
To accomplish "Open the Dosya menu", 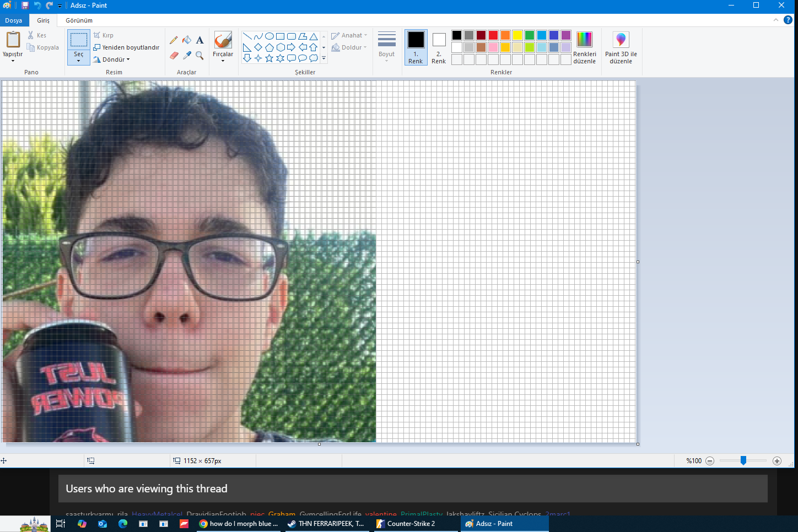I will click(x=14, y=20).
